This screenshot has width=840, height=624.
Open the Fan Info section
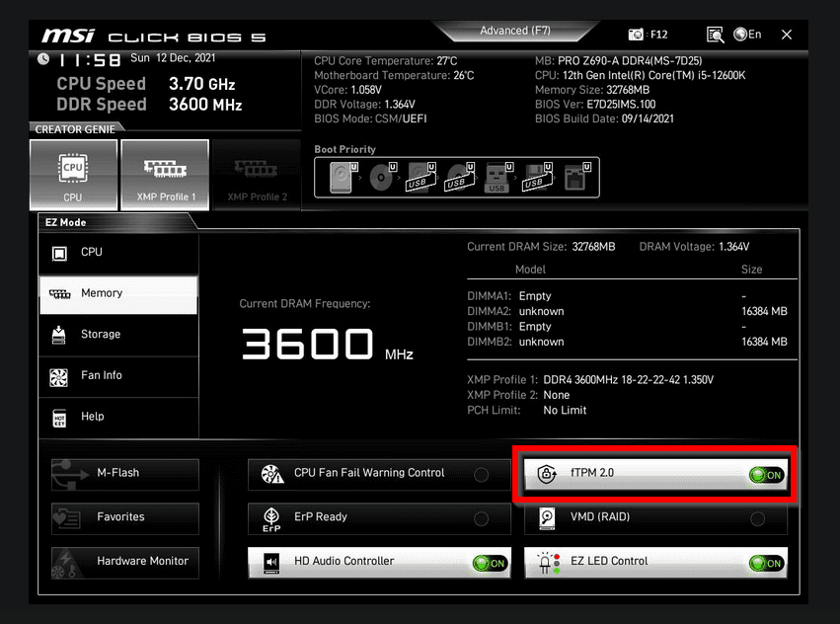118,376
